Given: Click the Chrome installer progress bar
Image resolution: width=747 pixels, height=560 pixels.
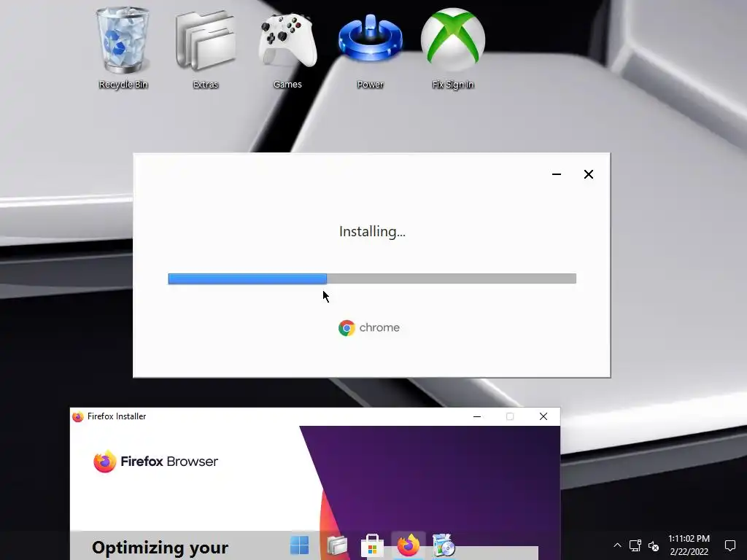Looking at the screenshot, I should click(372, 279).
